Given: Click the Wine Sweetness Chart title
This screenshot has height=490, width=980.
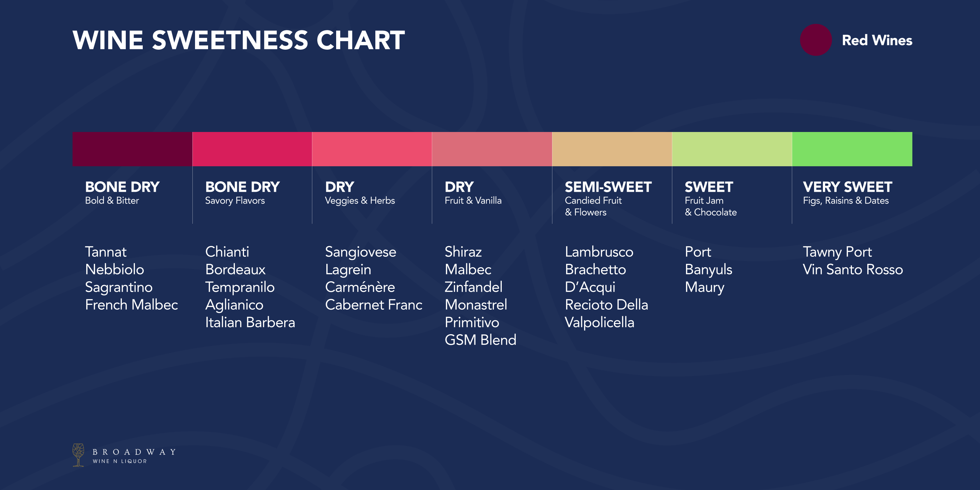Looking at the screenshot, I should [238, 40].
